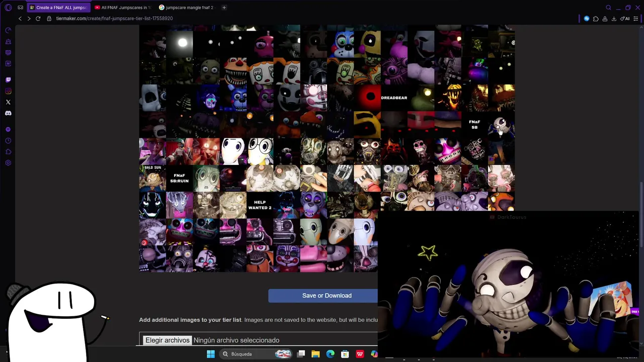Launch File Explorer from the taskbar
The width and height of the screenshot is (644, 362).
[x=315, y=354]
